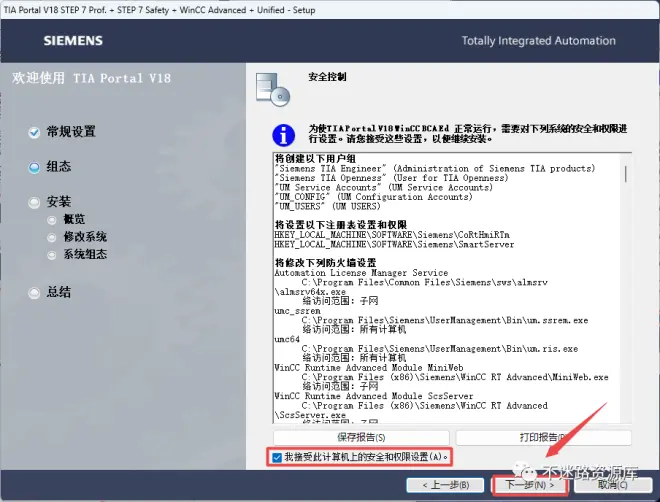Click the CoRtHmiRTm registry key line
This screenshot has height=502, width=660.
(x=392, y=235)
